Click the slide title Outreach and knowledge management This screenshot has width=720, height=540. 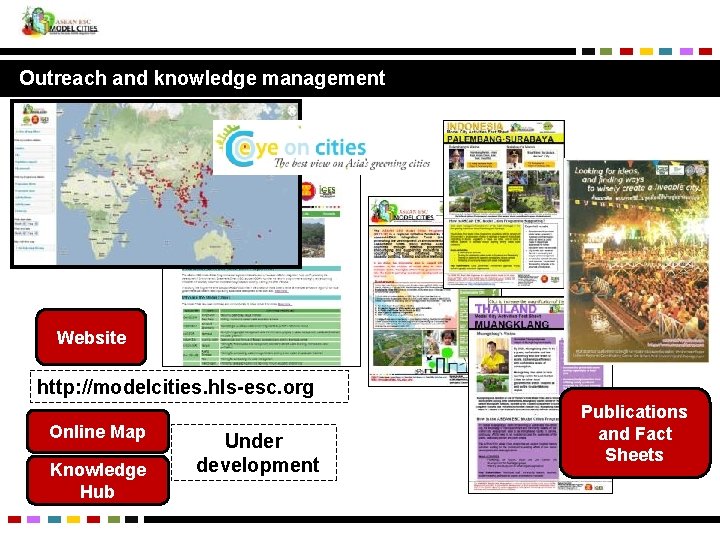[202, 78]
